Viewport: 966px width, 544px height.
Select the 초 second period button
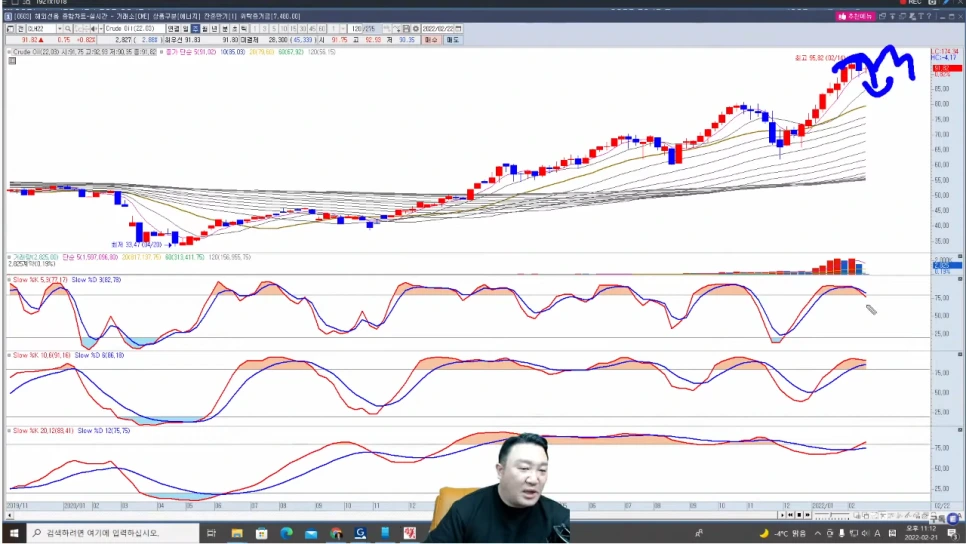pyautogui.click(x=235, y=28)
